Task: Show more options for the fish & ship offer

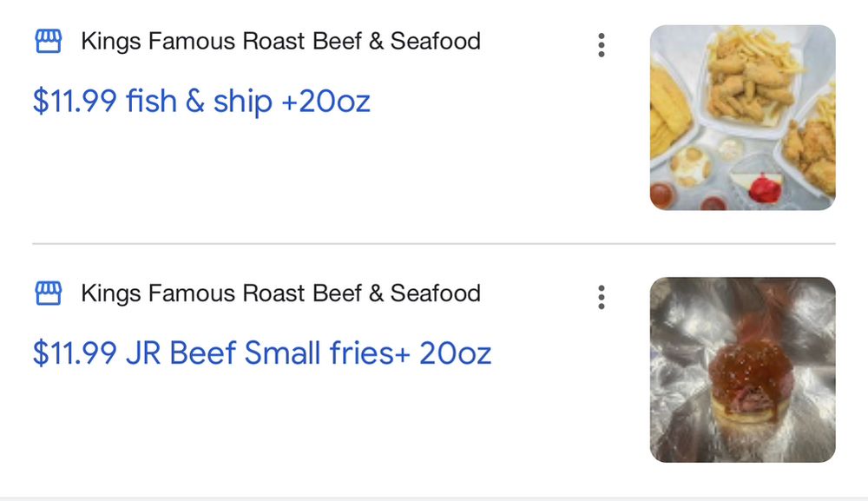Action: pos(602,45)
